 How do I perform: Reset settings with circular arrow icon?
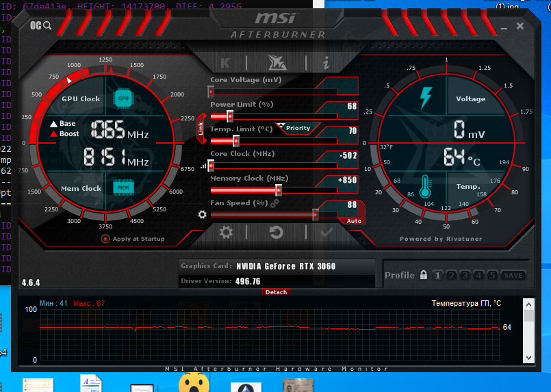[x=277, y=233]
